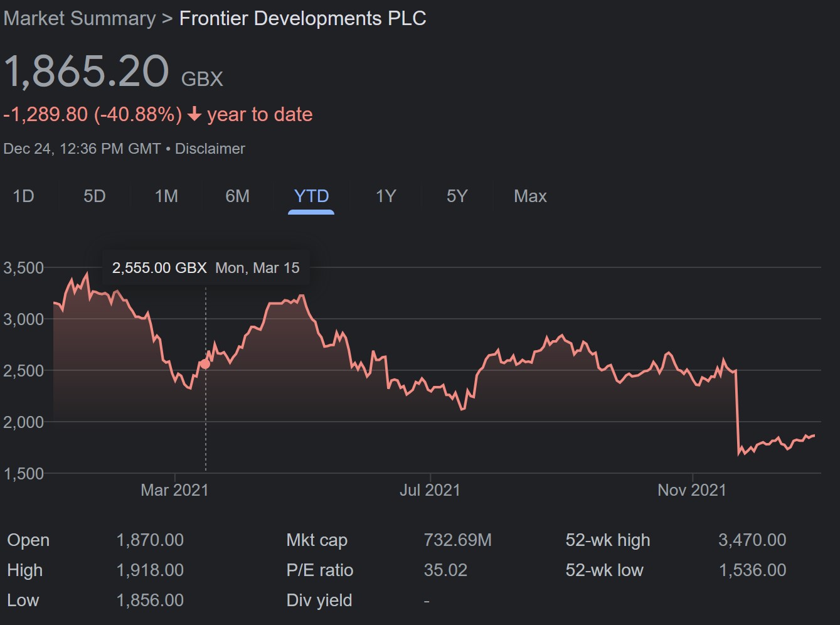Click the High value 1,918.00
Image resolution: width=840 pixels, height=625 pixels.
(150, 570)
